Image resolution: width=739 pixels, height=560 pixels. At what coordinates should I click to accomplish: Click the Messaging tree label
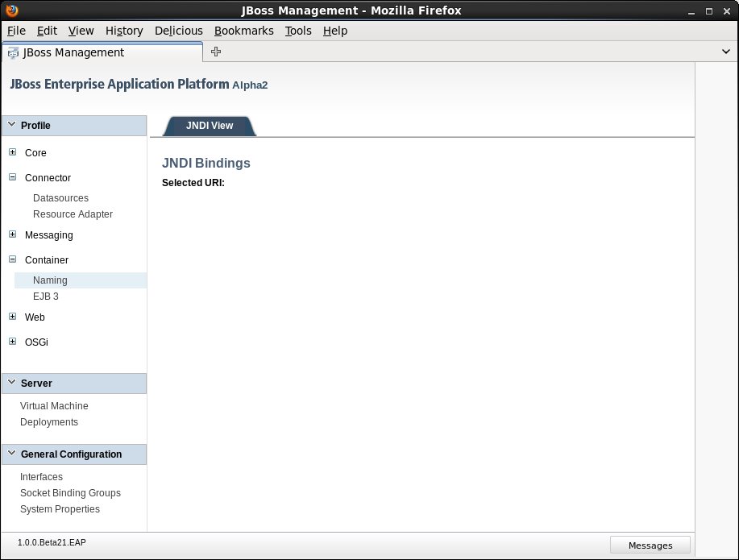click(49, 234)
